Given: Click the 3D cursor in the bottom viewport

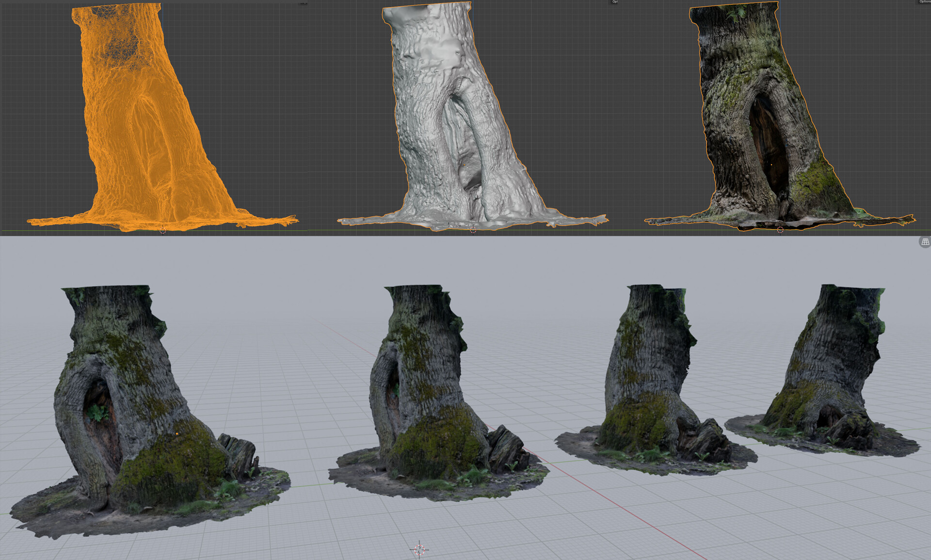Looking at the screenshot, I should click(x=420, y=549).
